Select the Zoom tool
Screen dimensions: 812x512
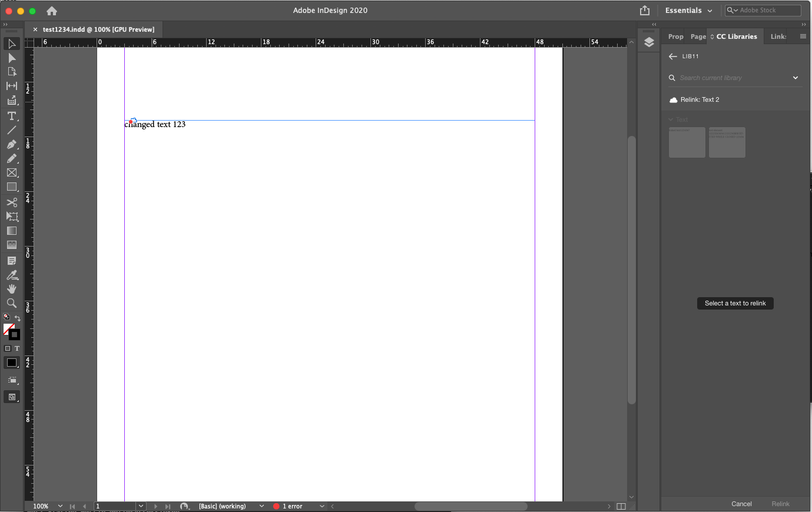[12, 303]
